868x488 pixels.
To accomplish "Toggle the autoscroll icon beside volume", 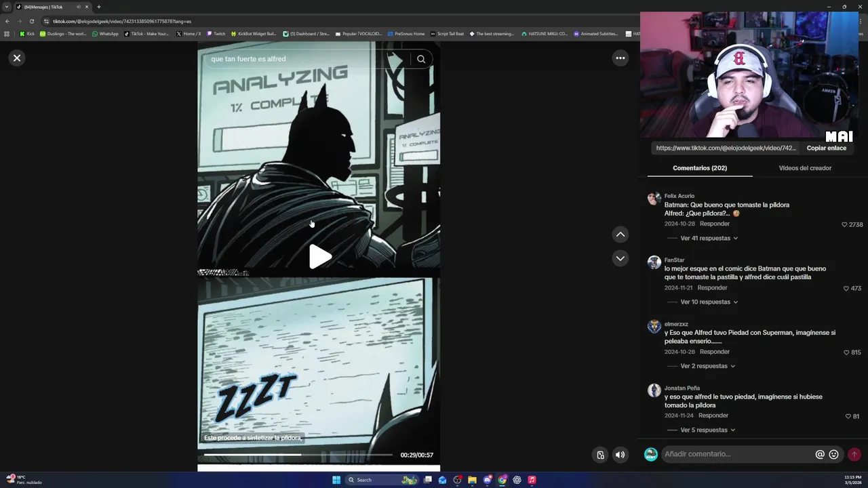I will pyautogui.click(x=600, y=455).
